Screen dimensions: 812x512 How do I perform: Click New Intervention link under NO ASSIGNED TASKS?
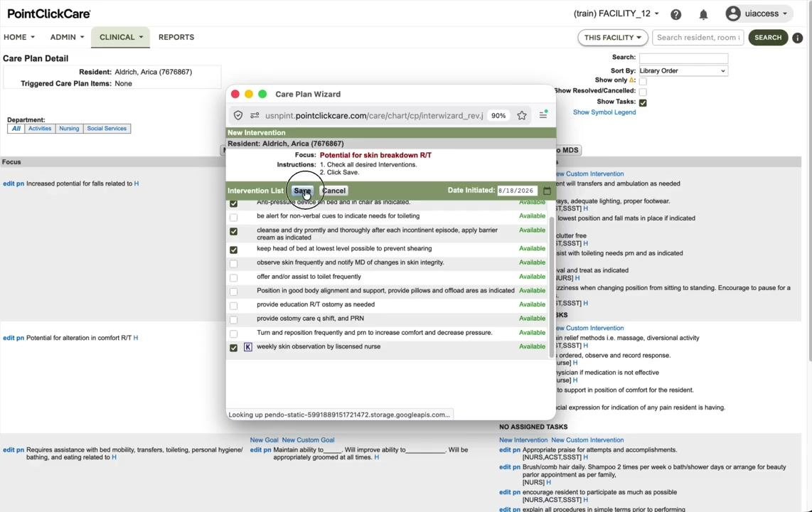(523, 440)
